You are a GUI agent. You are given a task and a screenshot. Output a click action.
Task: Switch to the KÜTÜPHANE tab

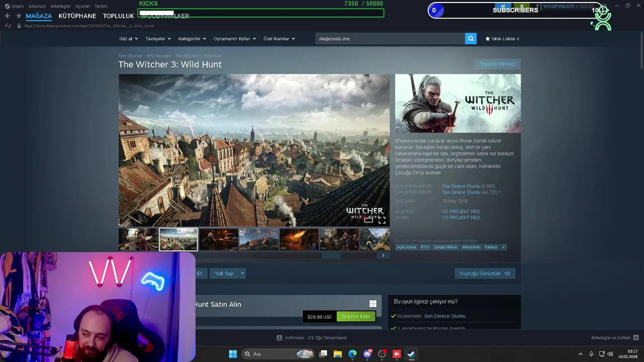[77, 16]
